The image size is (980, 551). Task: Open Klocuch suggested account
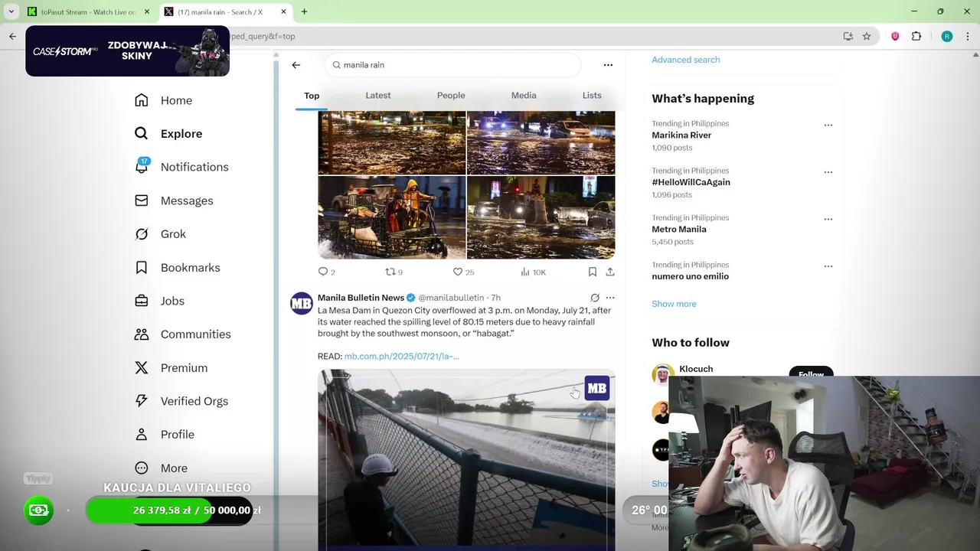pyautogui.click(x=696, y=369)
